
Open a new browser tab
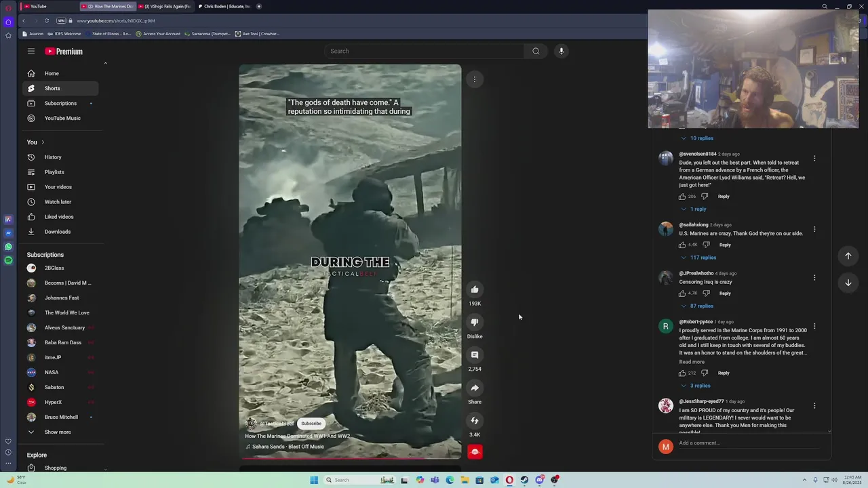coord(258,6)
